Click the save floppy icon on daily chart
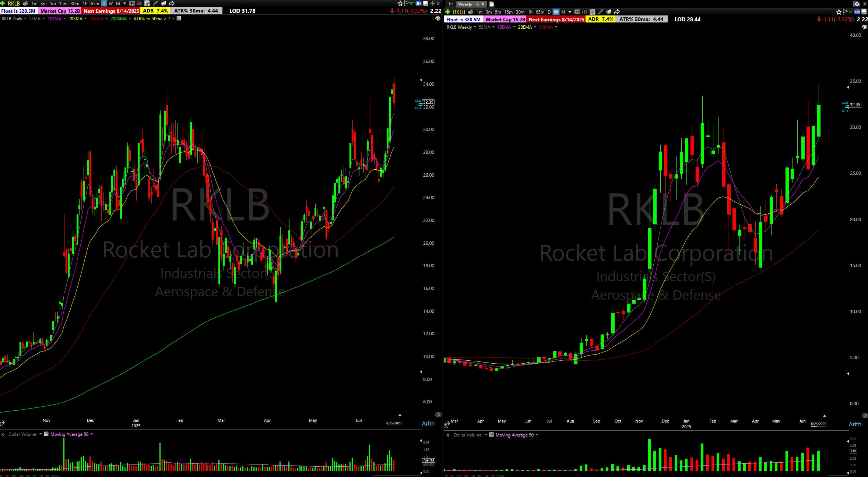868x477 pixels. (426, 3)
